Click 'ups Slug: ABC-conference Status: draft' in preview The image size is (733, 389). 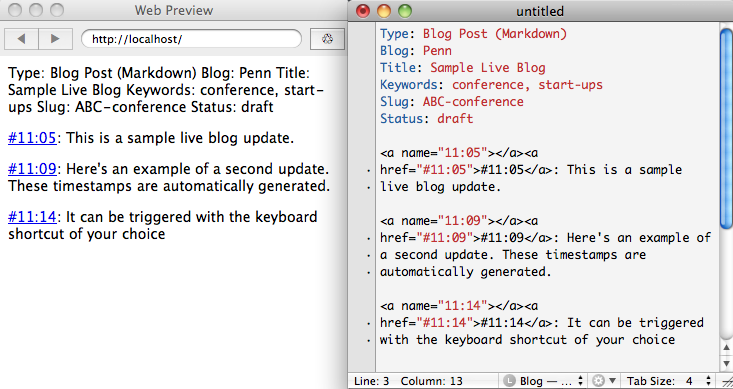pyautogui.click(x=141, y=107)
